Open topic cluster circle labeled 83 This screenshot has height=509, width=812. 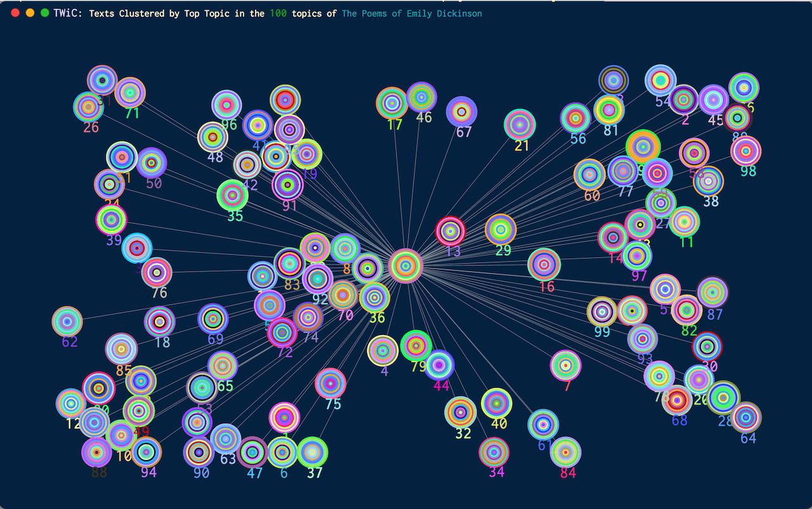pyautogui.click(x=290, y=263)
